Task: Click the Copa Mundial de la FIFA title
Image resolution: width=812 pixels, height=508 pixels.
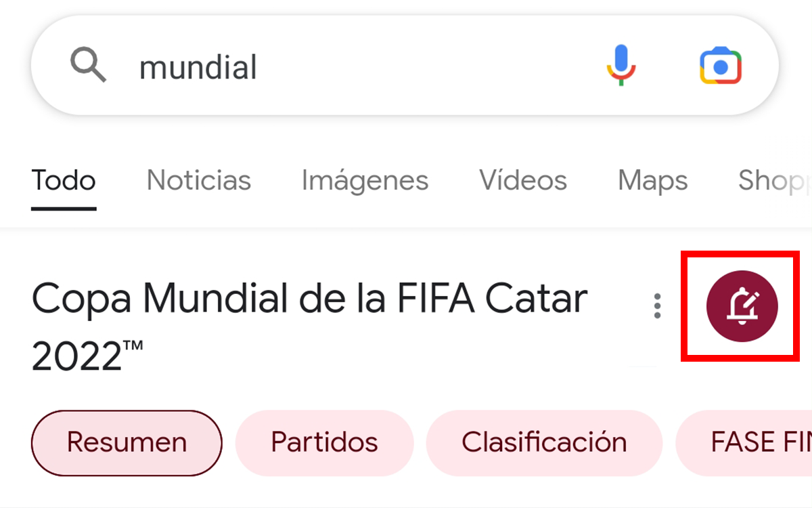Action: click(309, 299)
